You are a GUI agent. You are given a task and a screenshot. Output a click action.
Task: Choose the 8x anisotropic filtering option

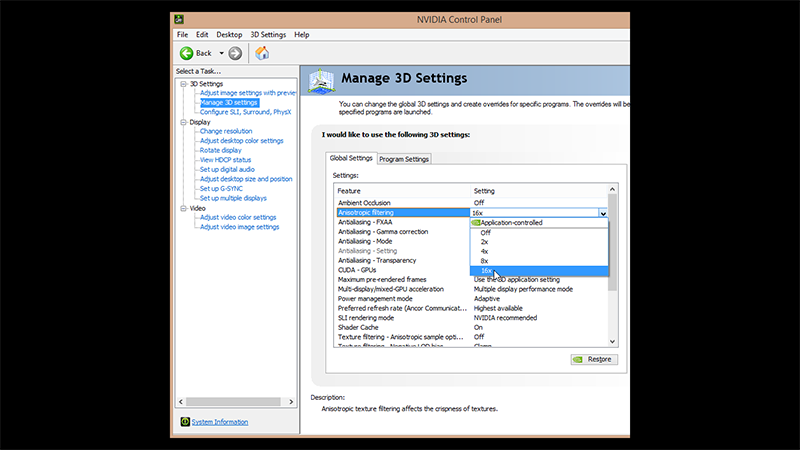pyautogui.click(x=485, y=261)
